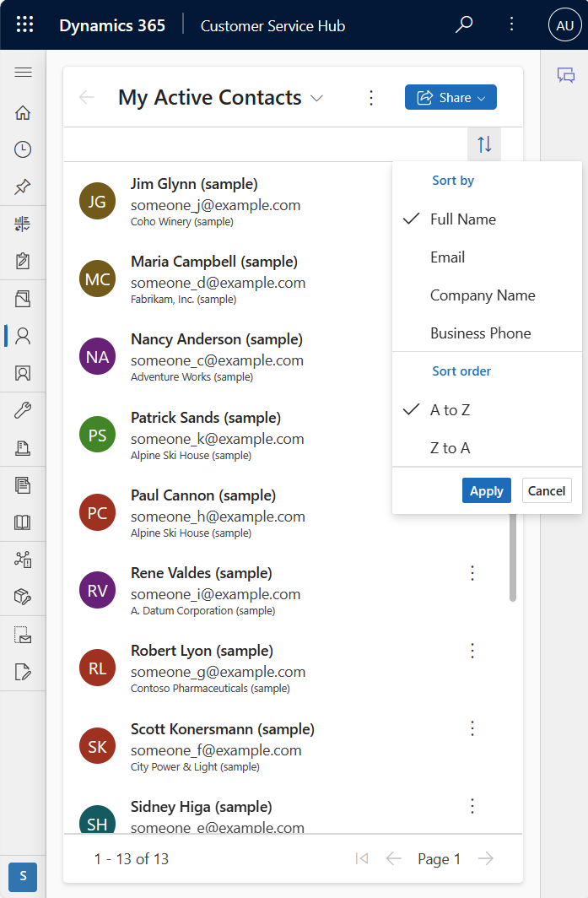
Task: Click Contoso Pharmaceuticals (sample) company text
Action: [210, 689]
